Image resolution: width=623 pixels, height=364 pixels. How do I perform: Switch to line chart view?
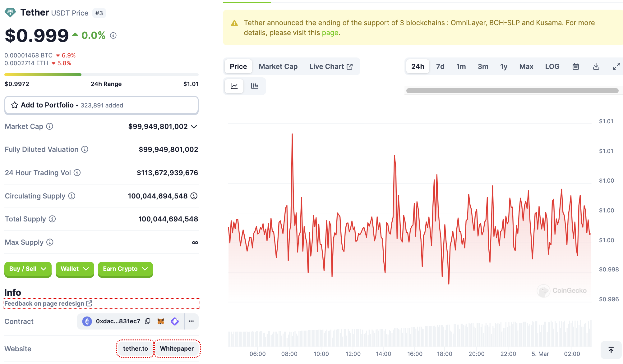tap(234, 86)
